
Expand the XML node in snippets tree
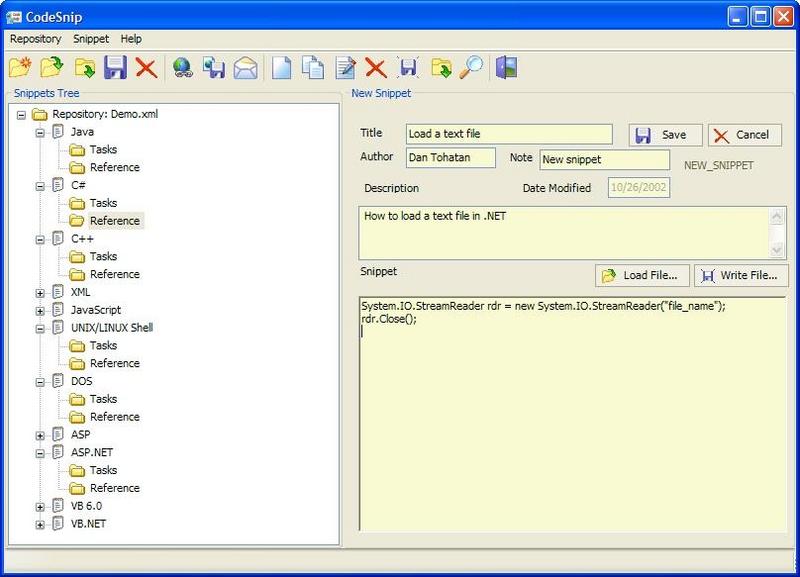click(40, 292)
